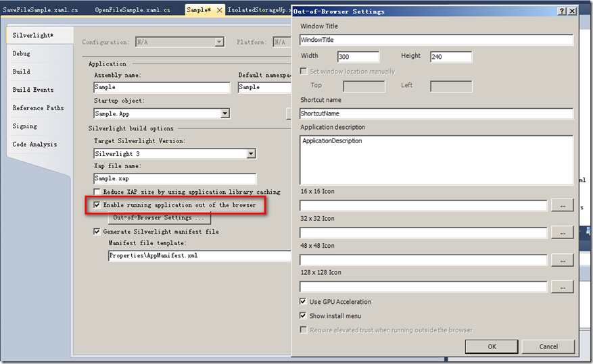Click the disabled Top position field
Image resolution: width=593 pixels, height=364 pixels.
click(364, 86)
